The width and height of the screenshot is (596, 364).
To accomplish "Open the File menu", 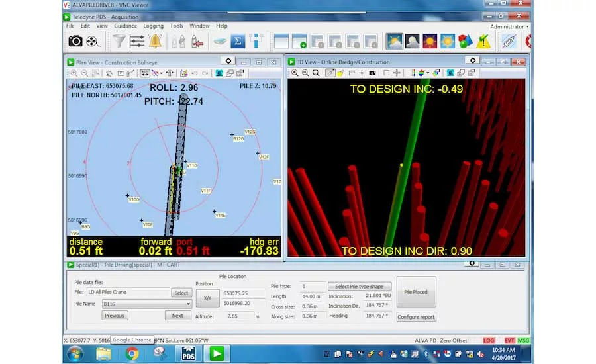I will pos(70,26).
